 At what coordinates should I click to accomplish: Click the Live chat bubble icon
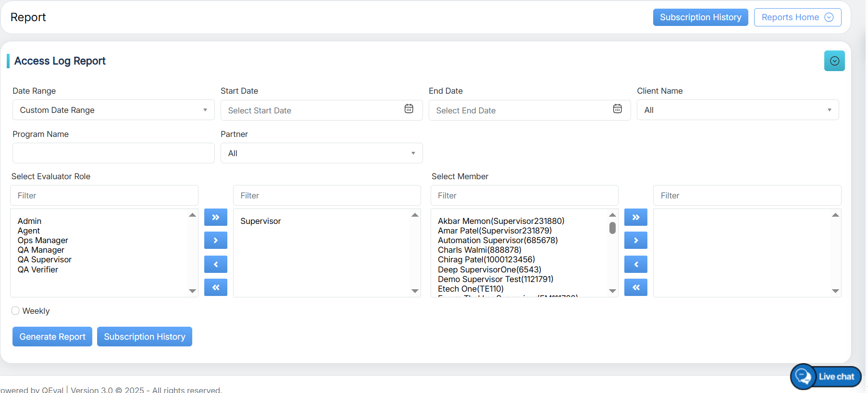click(803, 376)
